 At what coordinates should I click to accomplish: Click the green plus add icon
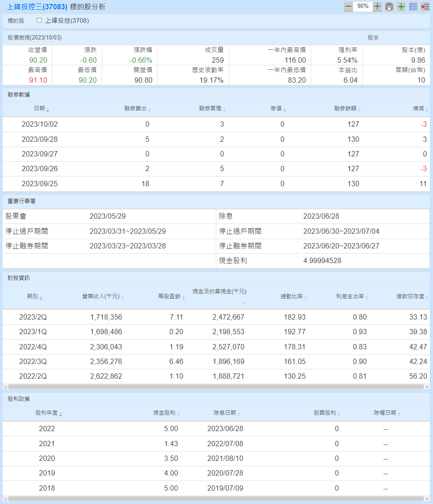tap(401, 7)
